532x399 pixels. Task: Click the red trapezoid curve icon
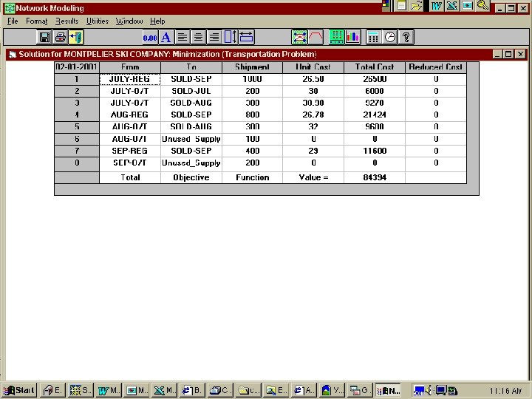[316, 37]
